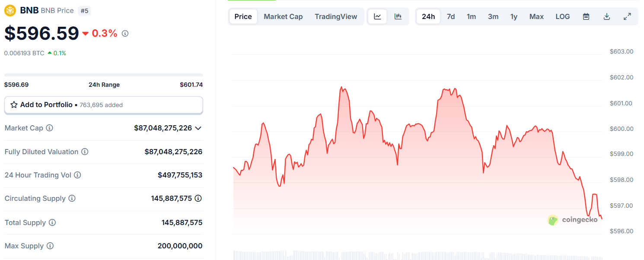Click the $603.00 y-axis label
644x260 pixels.
pyautogui.click(x=621, y=51)
